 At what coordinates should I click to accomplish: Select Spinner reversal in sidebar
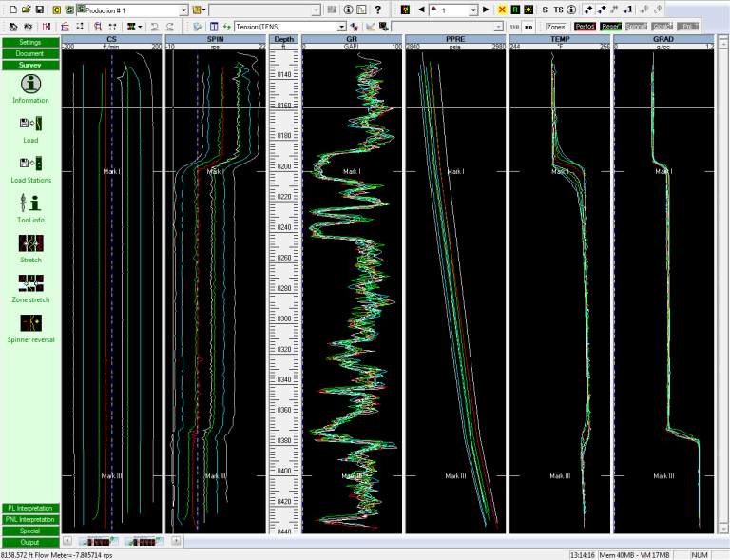click(x=30, y=329)
